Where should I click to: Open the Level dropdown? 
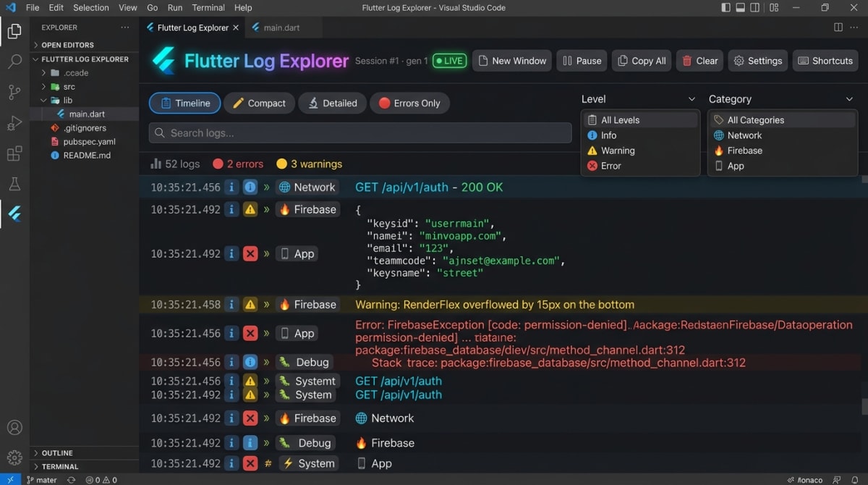[639, 99]
